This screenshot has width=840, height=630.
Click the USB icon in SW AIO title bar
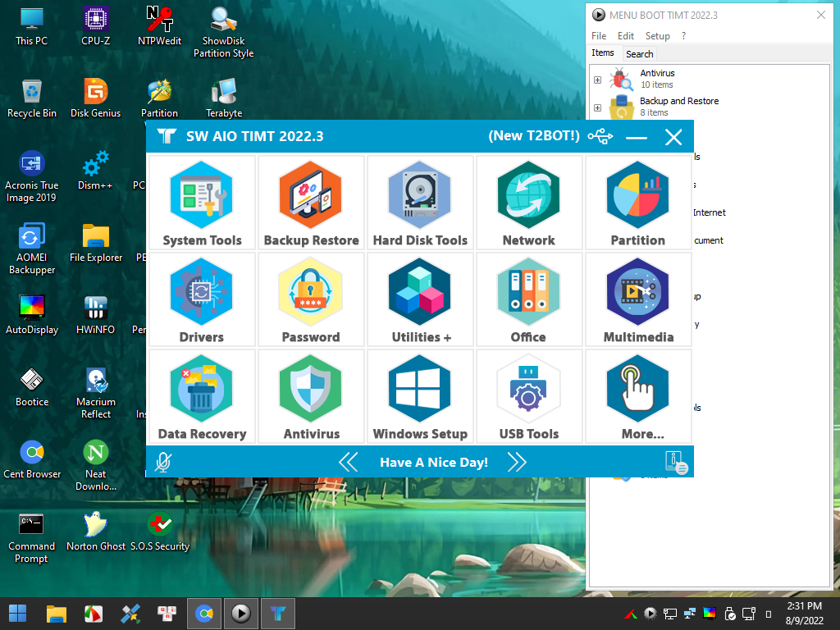tap(600, 136)
